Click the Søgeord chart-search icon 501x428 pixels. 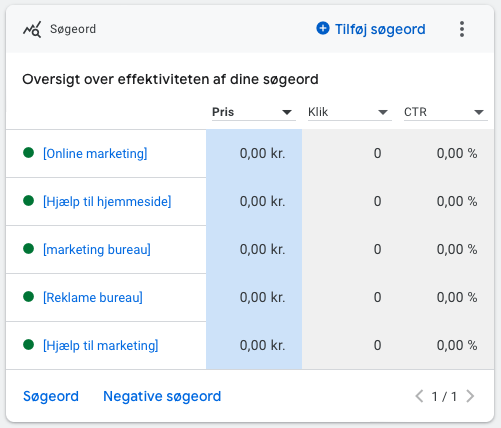tap(32, 29)
